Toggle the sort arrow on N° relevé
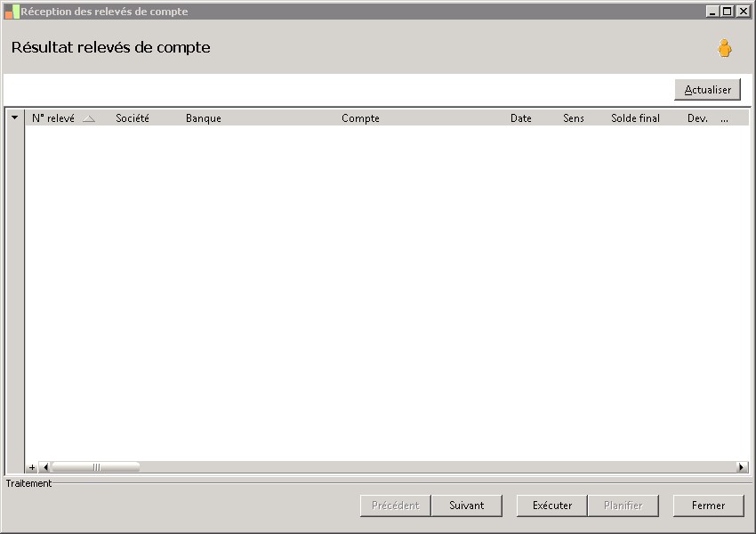This screenshot has height=534, width=756. pyautogui.click(x=89, y=118)
